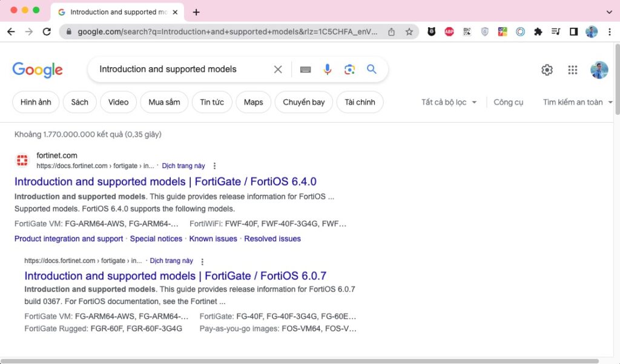Open the share page icon in address bar
This screenshot has height=364, width=620.
pos(392,32)
